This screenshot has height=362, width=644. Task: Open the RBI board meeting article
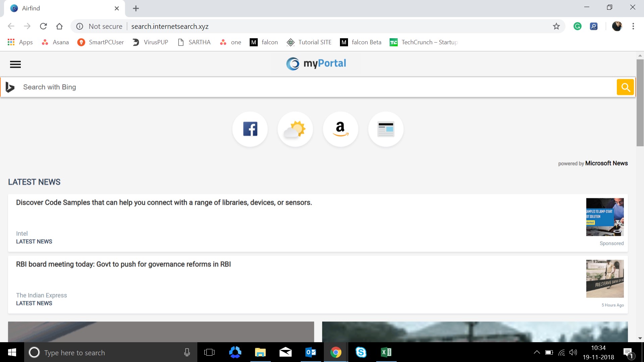pos(123,264)
